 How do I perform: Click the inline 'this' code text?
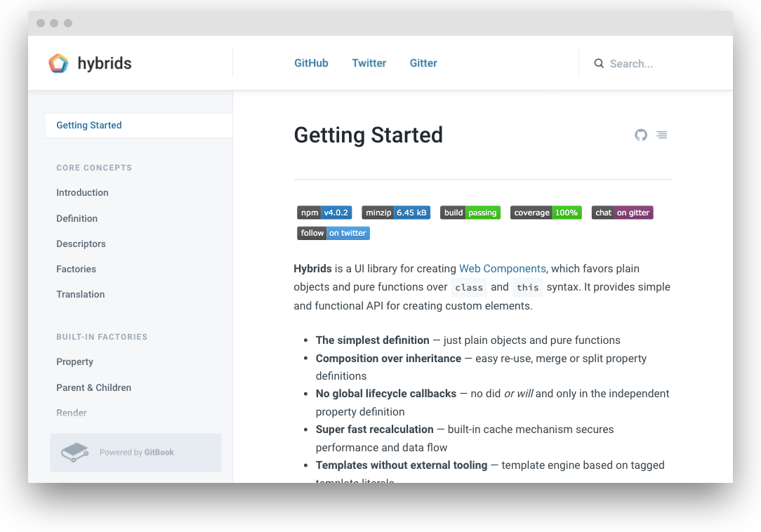click(527, 287)
